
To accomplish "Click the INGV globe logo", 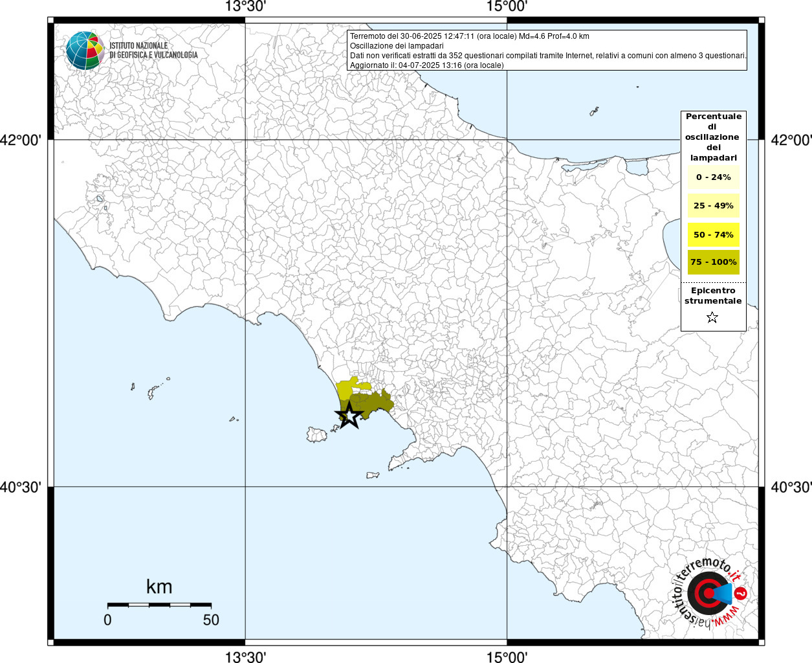I will [85, 51].
